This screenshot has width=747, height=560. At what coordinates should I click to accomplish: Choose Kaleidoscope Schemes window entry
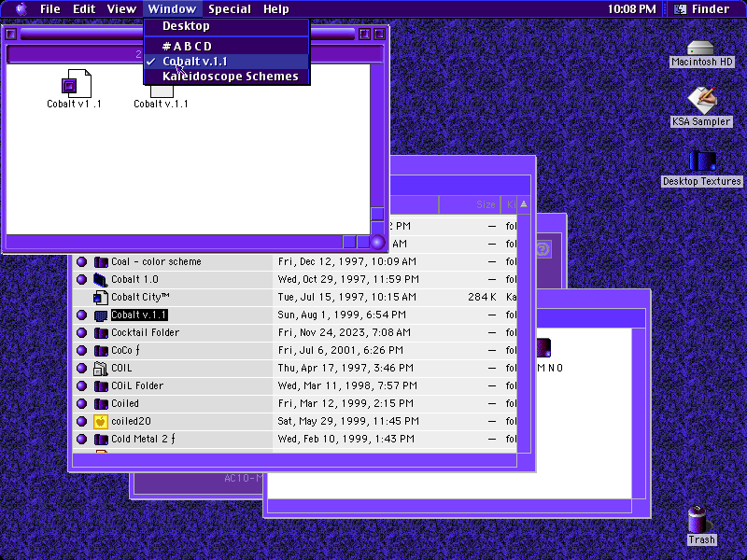227,77
